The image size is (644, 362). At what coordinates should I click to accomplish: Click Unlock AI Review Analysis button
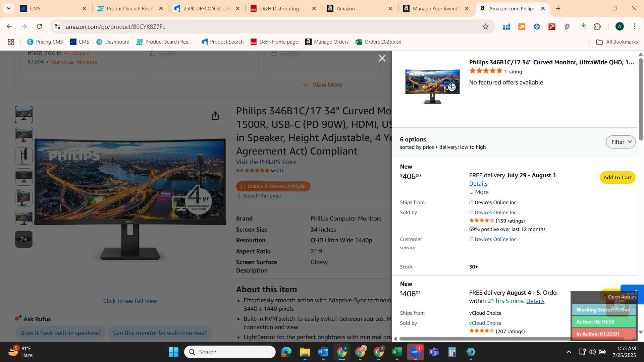click(273, 186)
